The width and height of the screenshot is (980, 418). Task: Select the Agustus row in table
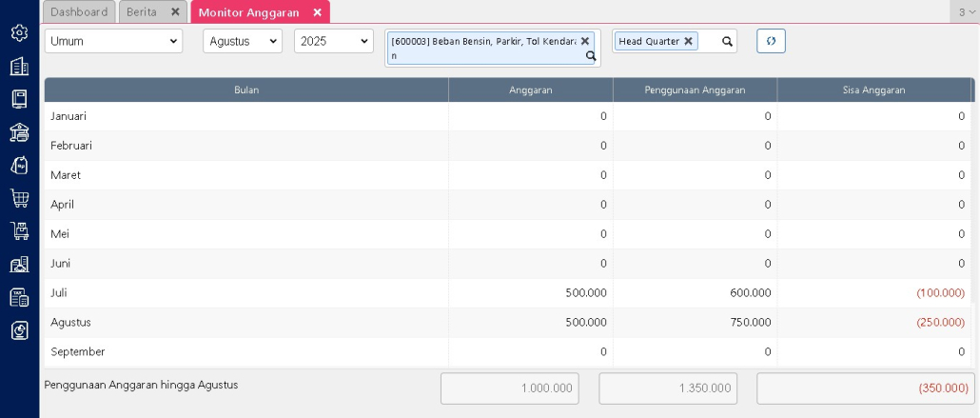click(245, 322)
